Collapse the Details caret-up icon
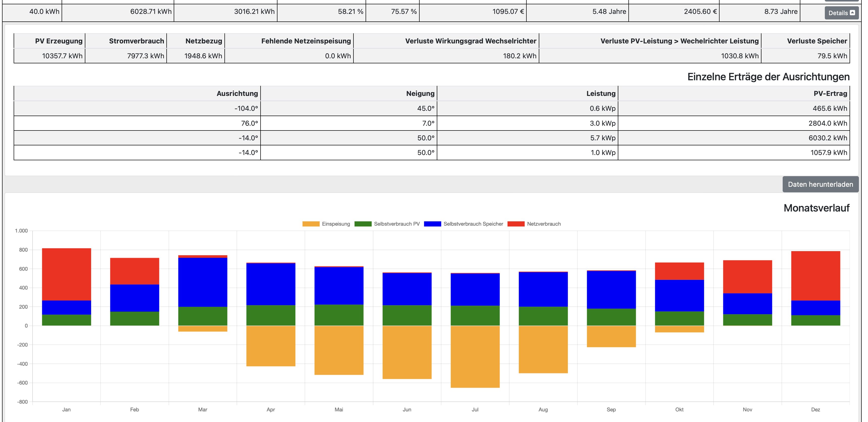Image resolution: width=868 pixels, height=422 pixels. 852,13
